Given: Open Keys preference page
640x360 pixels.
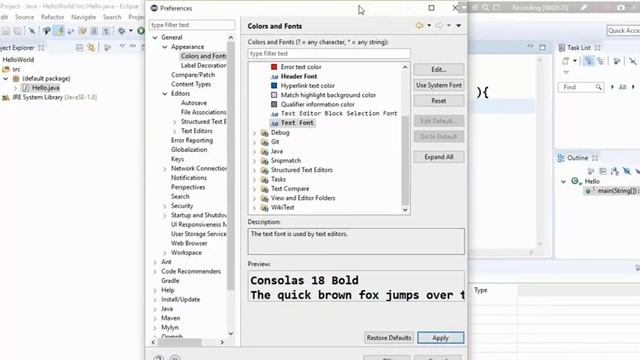Looking at the screenshot, I should (177, 159).
